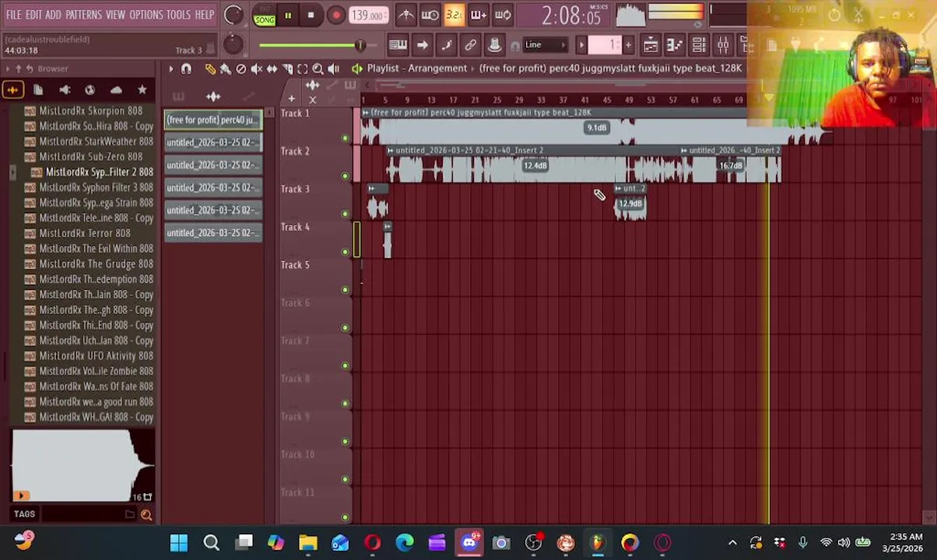
Task: Select the playlist zoom tool
Action: pos(318,69)
